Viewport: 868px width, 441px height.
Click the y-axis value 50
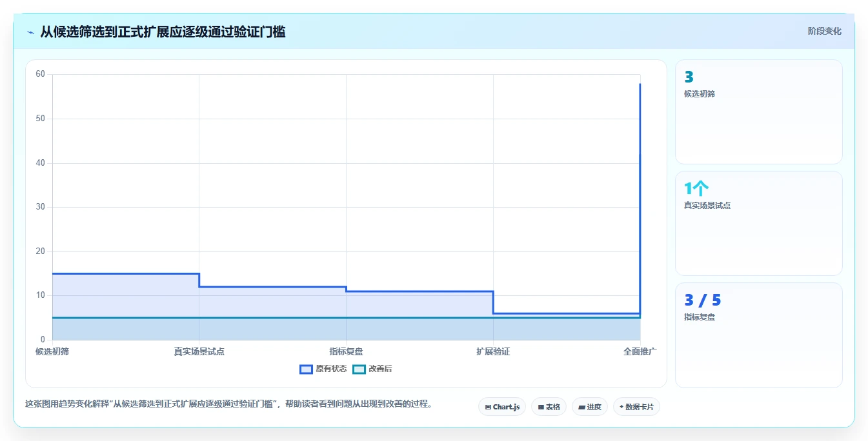click(41, 119)
